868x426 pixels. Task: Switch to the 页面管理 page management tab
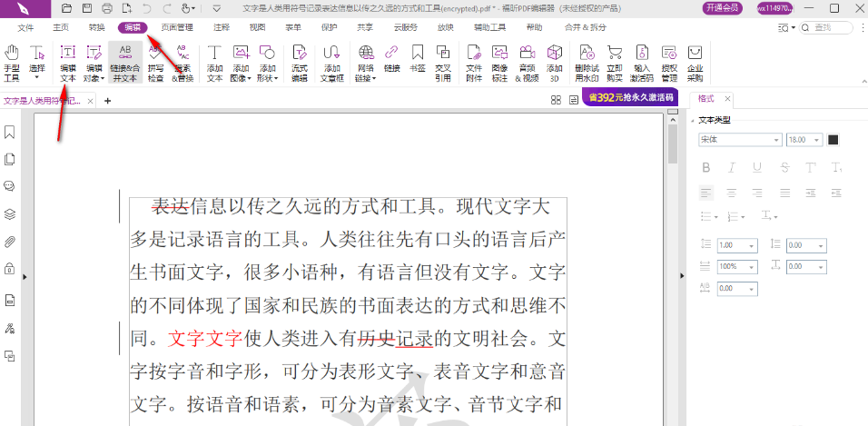[176, 27]
